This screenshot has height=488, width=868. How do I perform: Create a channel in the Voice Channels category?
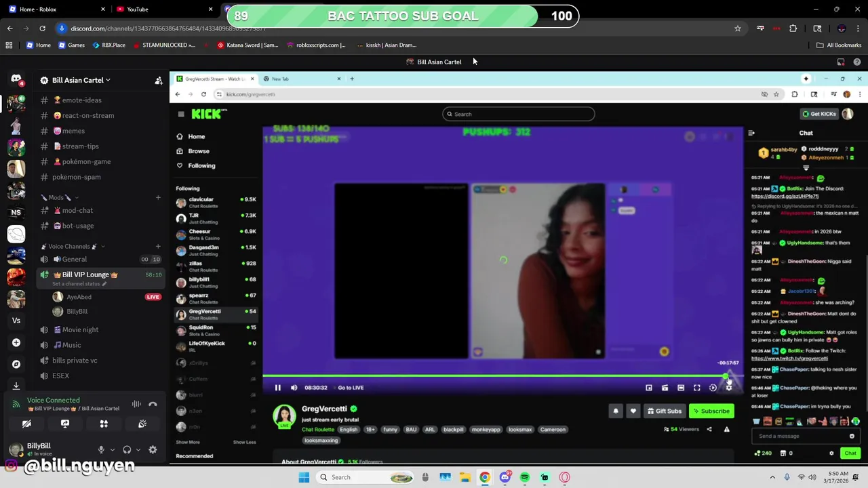(158, 246)
